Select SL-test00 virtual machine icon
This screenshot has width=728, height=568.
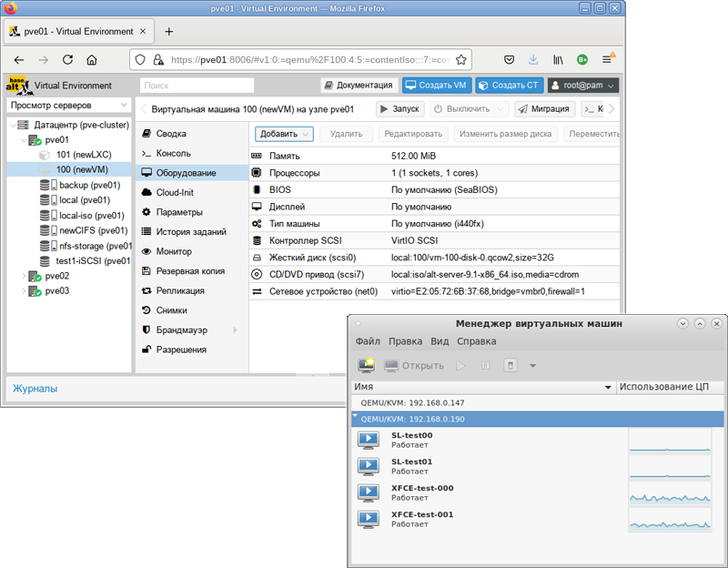coord(369,440)
